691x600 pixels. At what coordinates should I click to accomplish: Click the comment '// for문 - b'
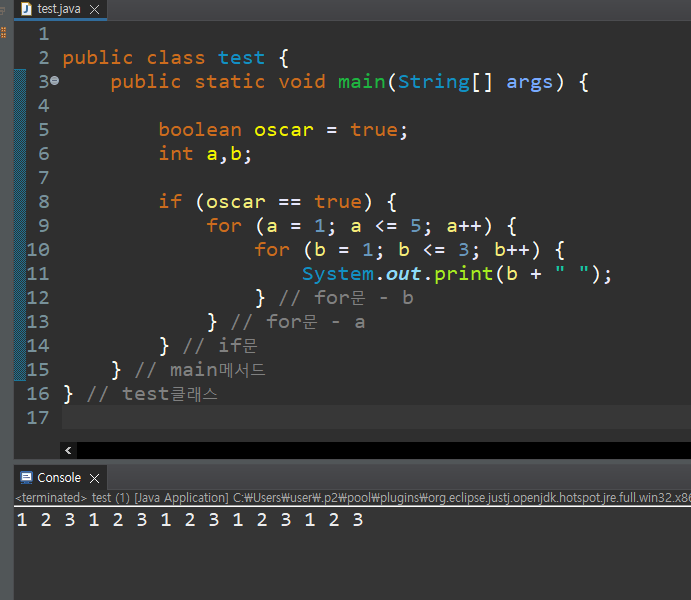(x=346, y=298)
